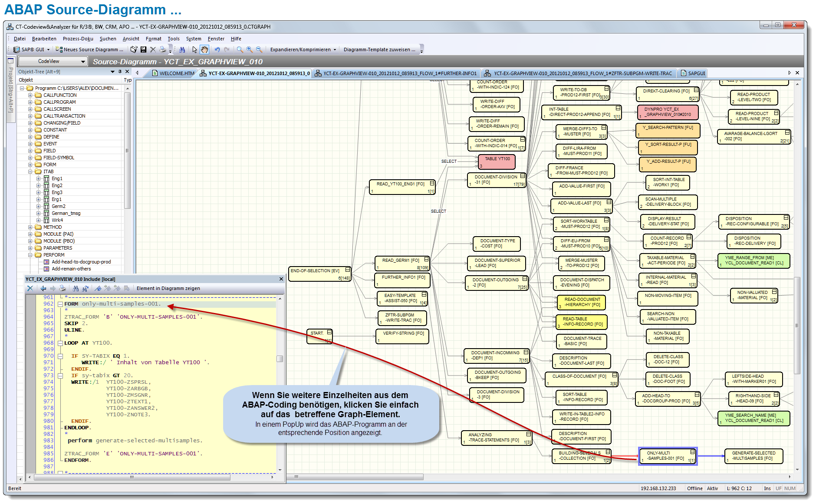Click the zoom-out magnifier icon
Screen dimensions: 816x504
[x=259, y=49]
